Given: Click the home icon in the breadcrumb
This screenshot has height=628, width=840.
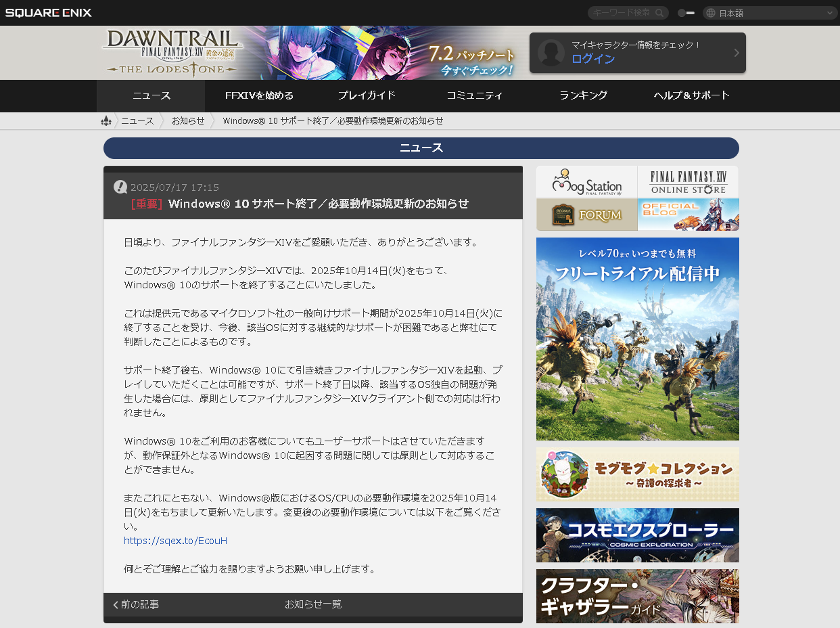Looking at the screenshot, I should [x=106, y=120].
